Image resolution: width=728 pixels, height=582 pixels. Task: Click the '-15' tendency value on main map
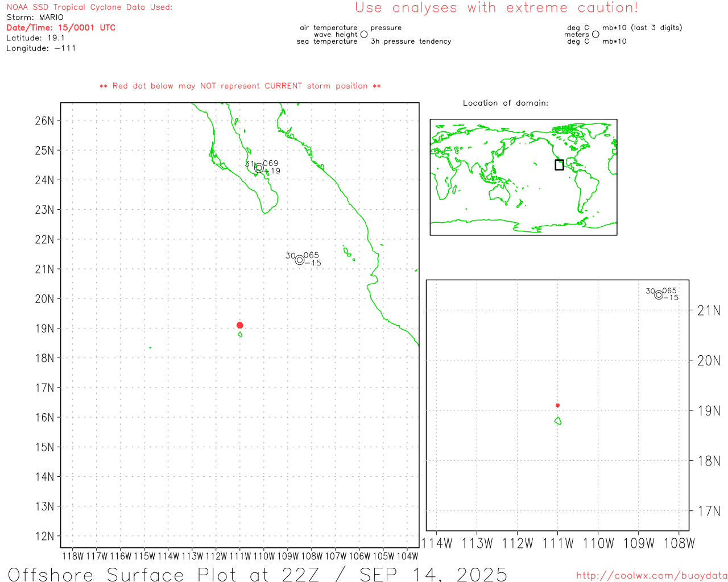tap(313, 263)
